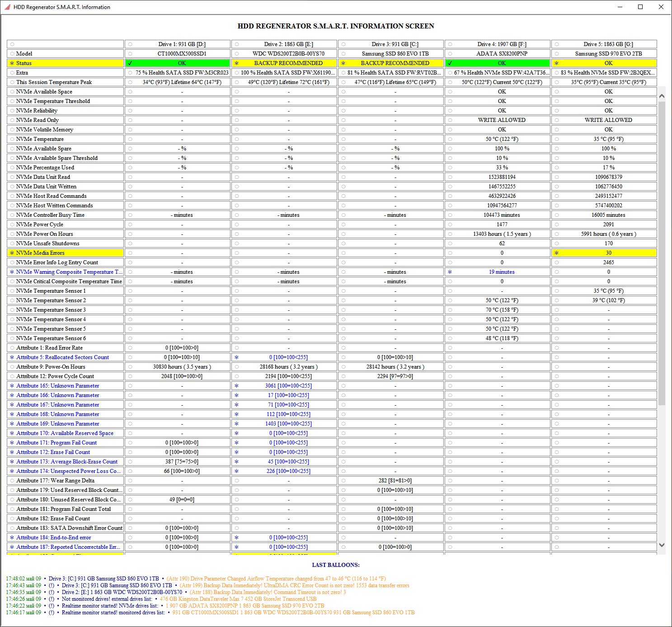
Task: Select the circle beside the Extra row label
Action: click(x=12, y=73)
